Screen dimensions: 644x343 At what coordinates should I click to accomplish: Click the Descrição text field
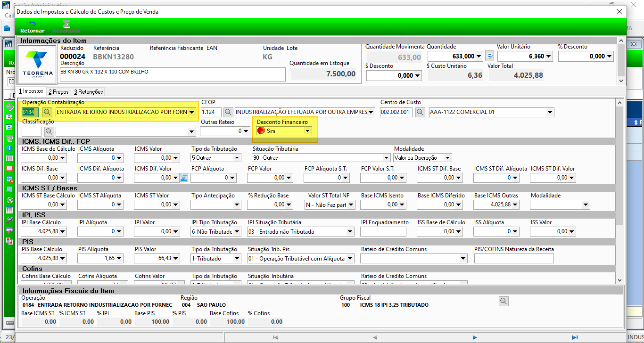(173, 74)
